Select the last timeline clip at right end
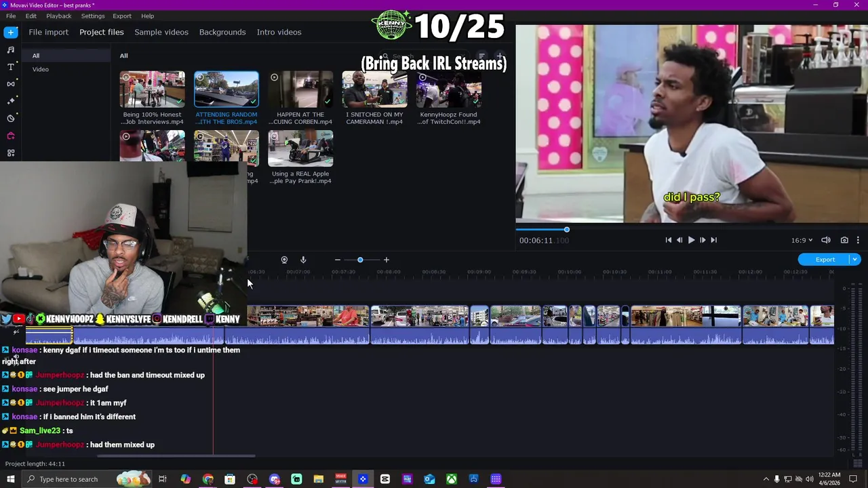This screenshot has width=868, height=488. tap(823, 325)
